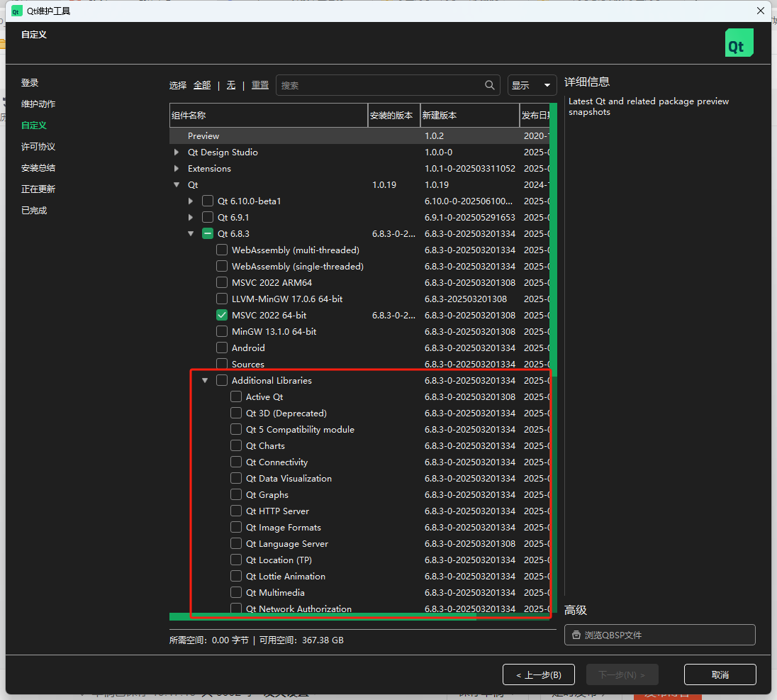Go to the 许可协议 step
Screen dimensions: 777x700
coord(38,147)
